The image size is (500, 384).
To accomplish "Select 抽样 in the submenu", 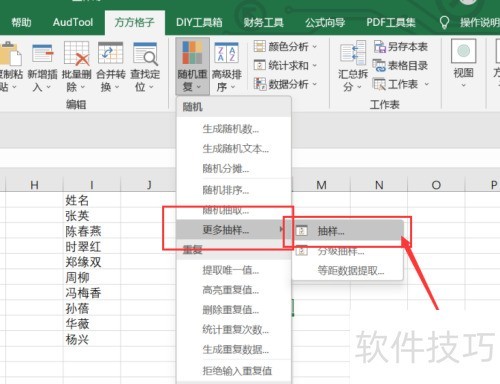I will pyautogui.click(x=348, y=231).
